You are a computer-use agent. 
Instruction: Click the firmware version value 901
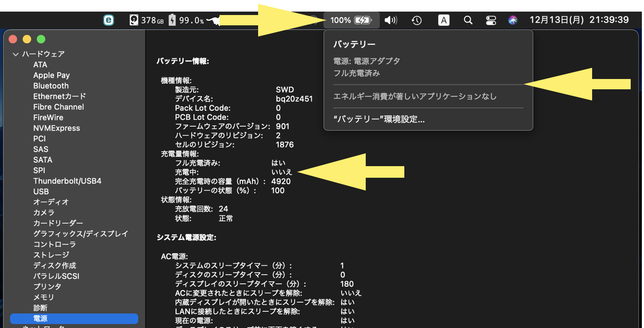coord(283,126)
